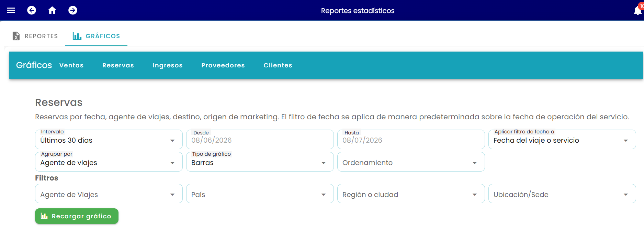Open the Intervalo dropdown
Image resolution: width=644 pixels, height=230 pixels.
point(109,140)
